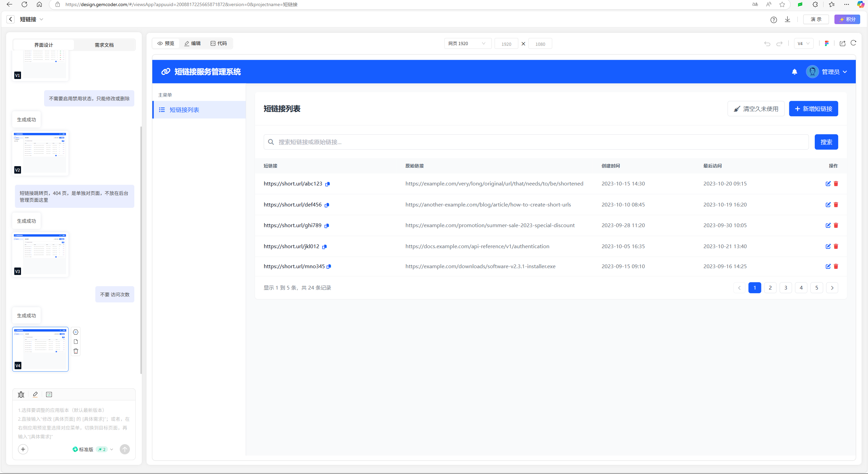Click the undo arrow icon
Image resolution: width=868 pixels, height=474 pixels.
coord(767,44)
